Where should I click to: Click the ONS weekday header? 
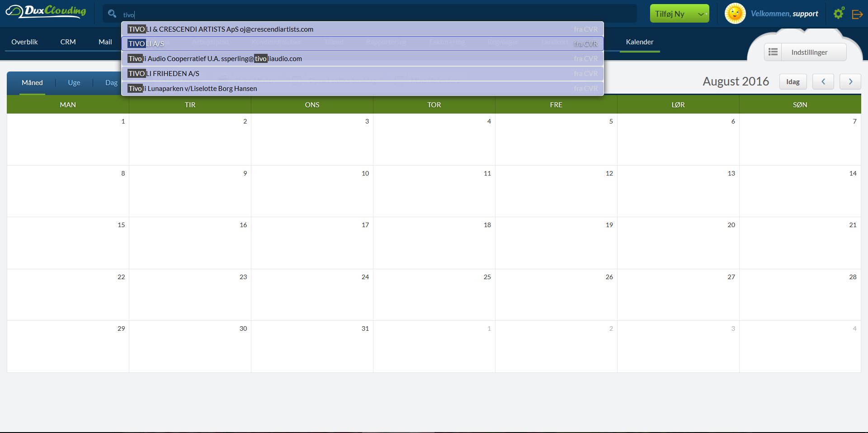pos(312,105)
